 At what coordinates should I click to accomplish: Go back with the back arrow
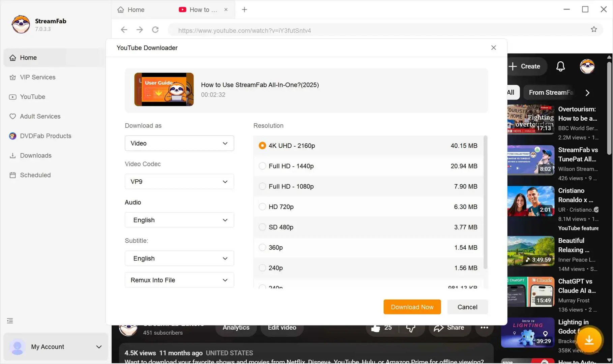pyautogui.click(x=124, y=30)
